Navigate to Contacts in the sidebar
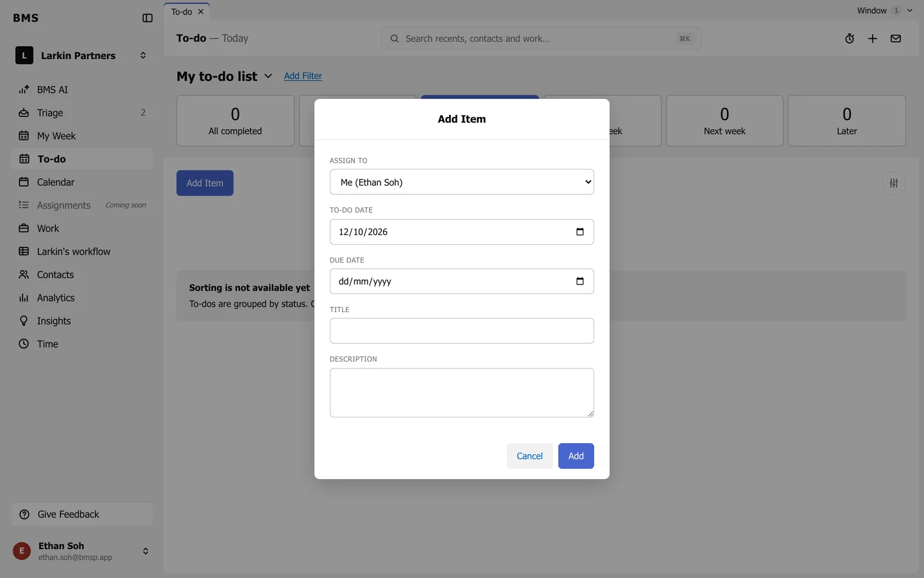The height and width of the screenshot is (578, 924). coord(81,275)
